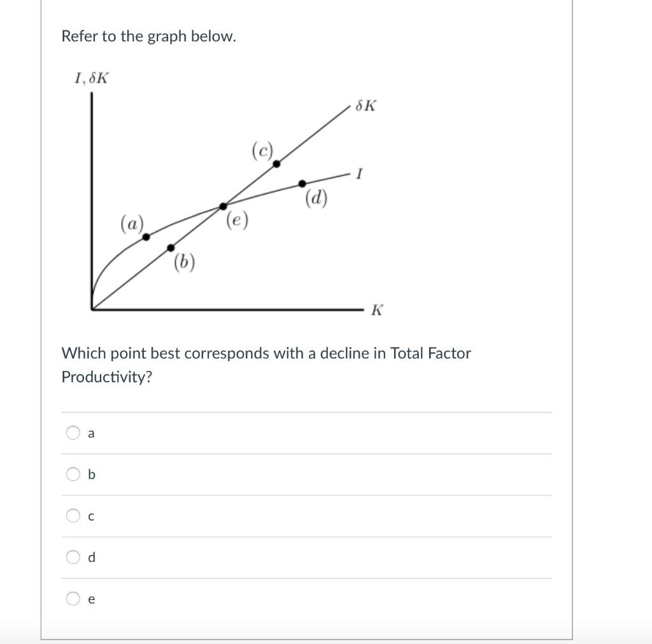Click the answer option labeled b
Screen dimensions: 652x644
[90, 474]
